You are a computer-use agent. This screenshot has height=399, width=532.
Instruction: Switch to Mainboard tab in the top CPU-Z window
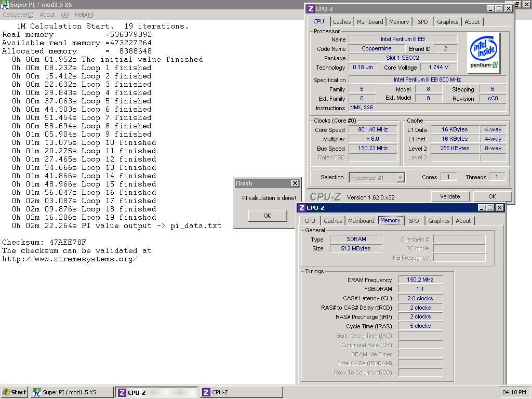point(370,22)
